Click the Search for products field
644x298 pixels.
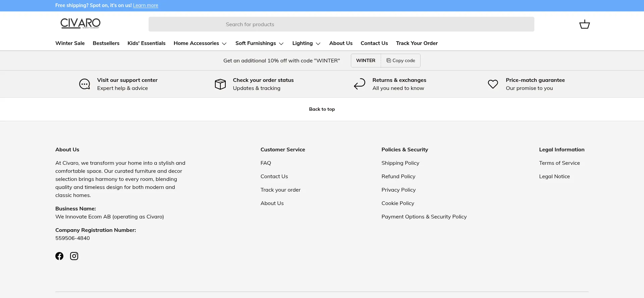click(341, 24)
